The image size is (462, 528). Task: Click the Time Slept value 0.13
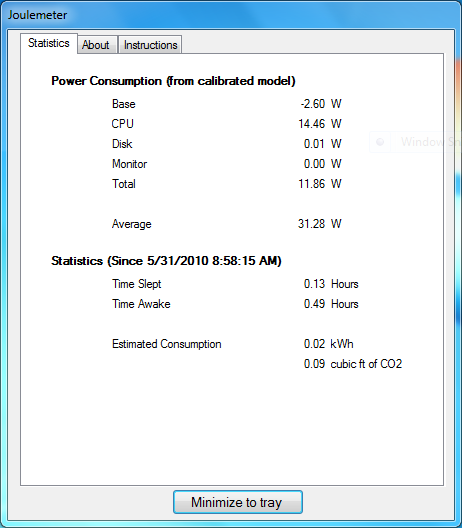click(314, 284)
